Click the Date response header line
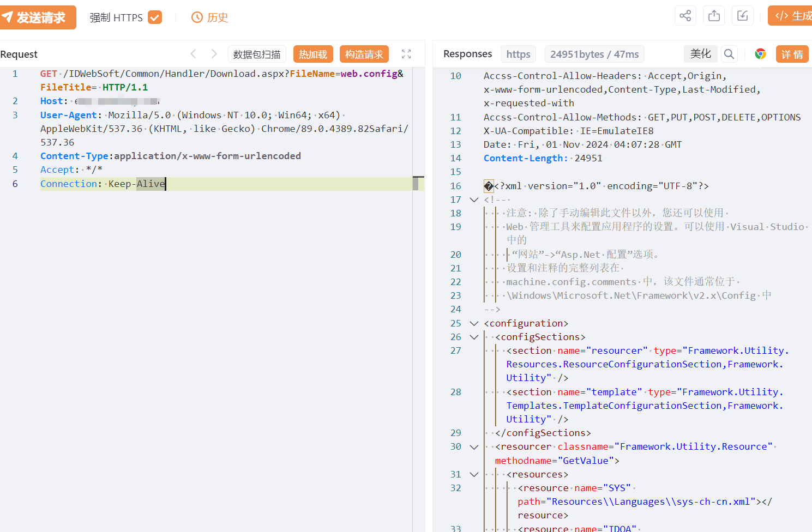This screenshot has height=532, width=812. (583, 144)
